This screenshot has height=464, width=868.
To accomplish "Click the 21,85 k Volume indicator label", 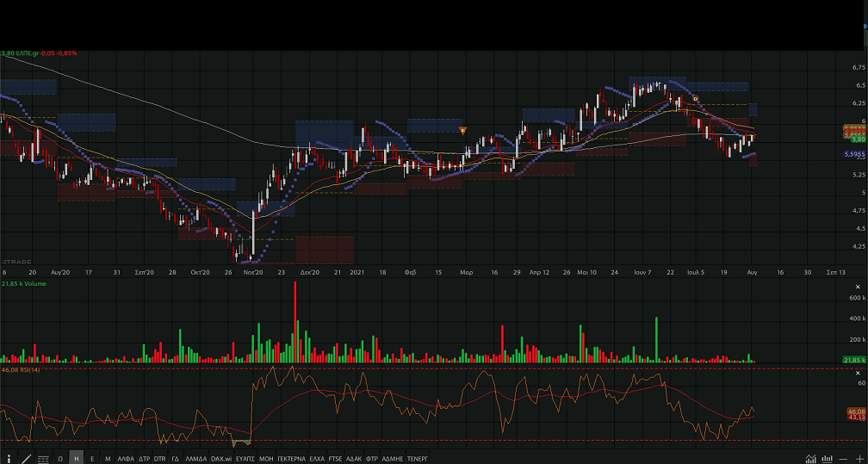I will [x=24, y=283].
